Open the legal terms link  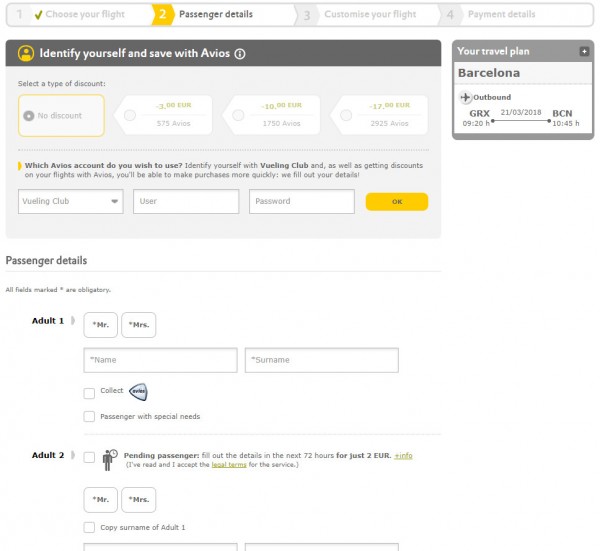coord(229,465)
